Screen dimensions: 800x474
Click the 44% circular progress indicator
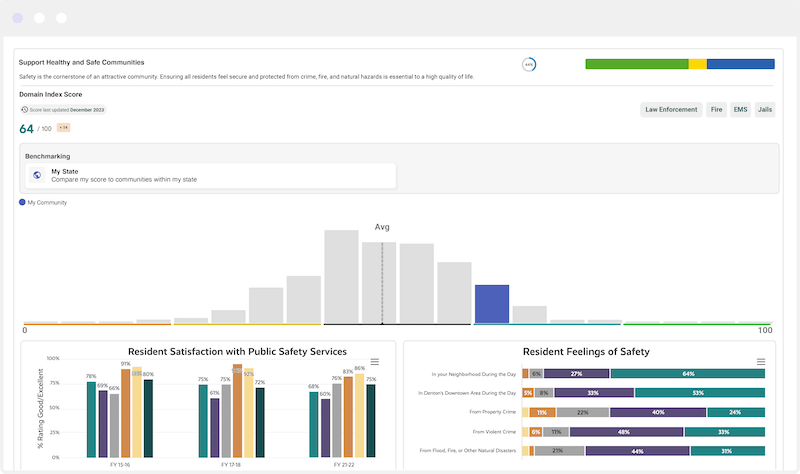[x=529, y=65]
